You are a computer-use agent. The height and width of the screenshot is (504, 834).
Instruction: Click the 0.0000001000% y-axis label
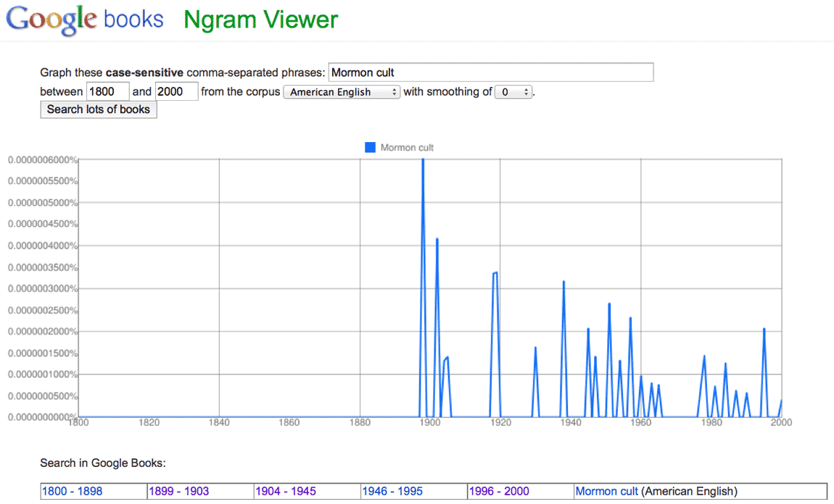[43, 374]
